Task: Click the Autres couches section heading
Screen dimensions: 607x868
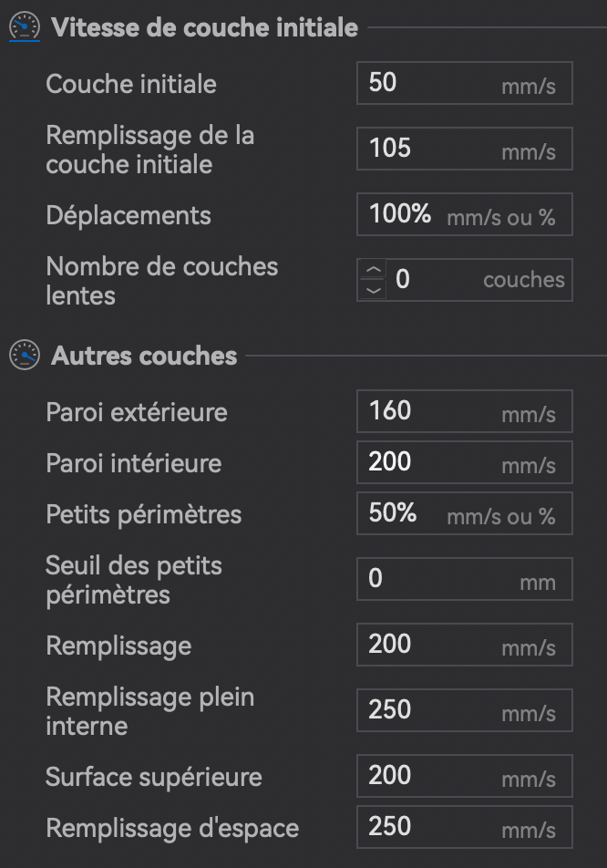Action: [x=144, y=355]
